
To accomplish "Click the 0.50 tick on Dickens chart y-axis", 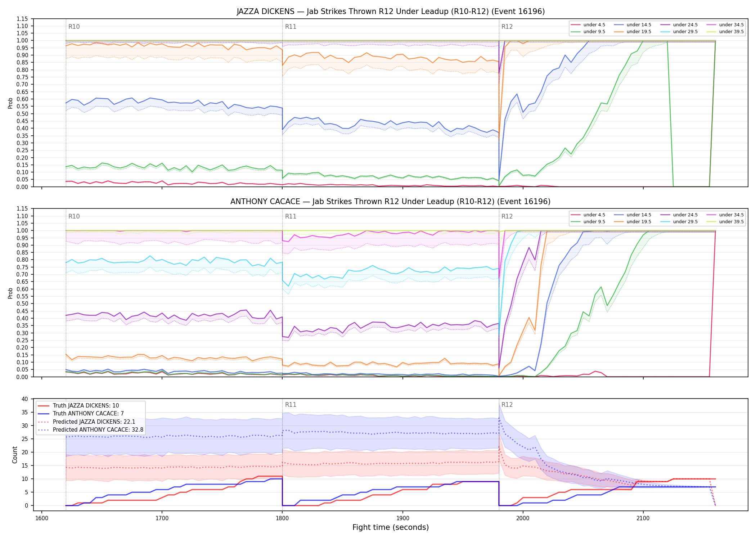I will click(x=22, y=114).
